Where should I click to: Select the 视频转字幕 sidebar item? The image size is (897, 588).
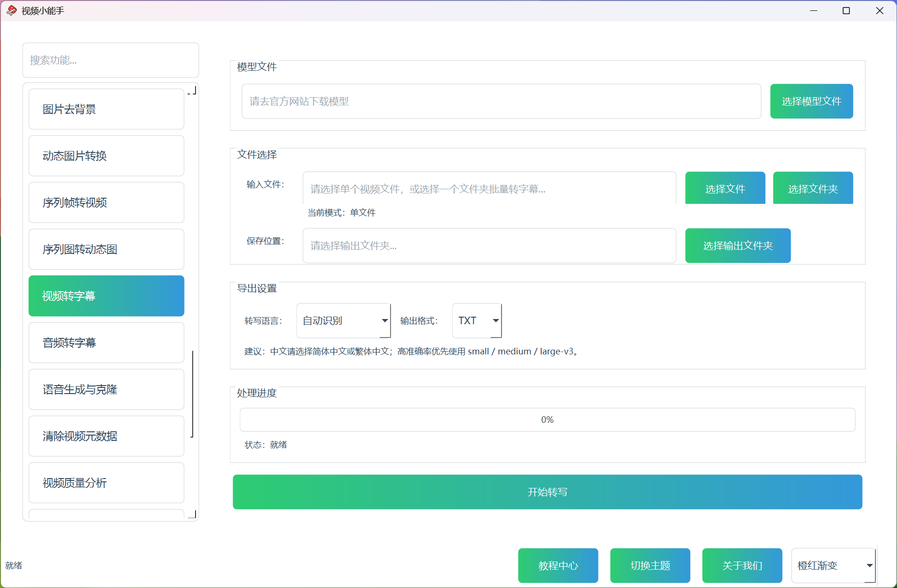(106, 296)
